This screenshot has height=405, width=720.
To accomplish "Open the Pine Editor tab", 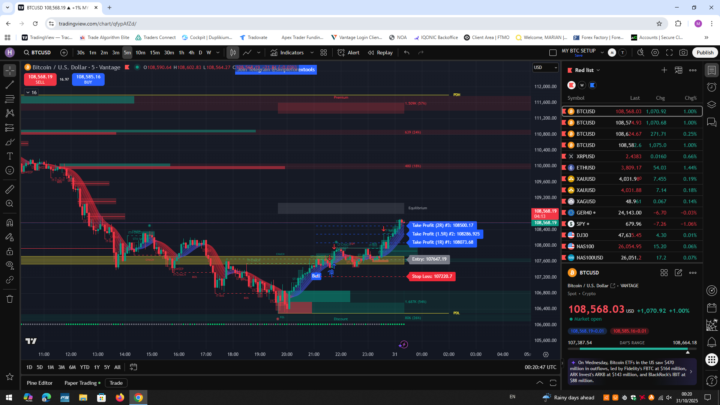I will (39, 383).
